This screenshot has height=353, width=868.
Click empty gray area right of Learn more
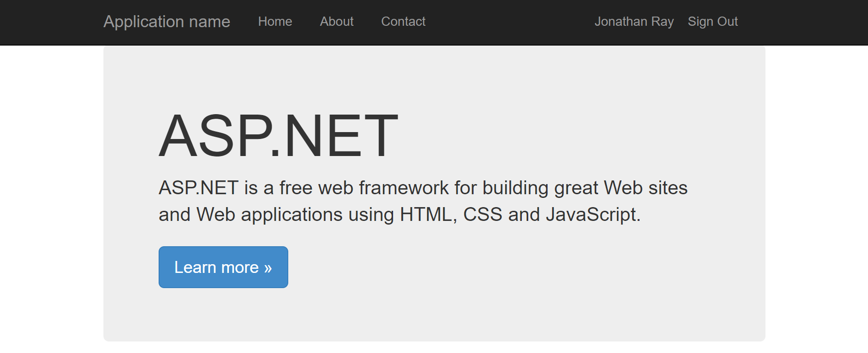(460, 267)
